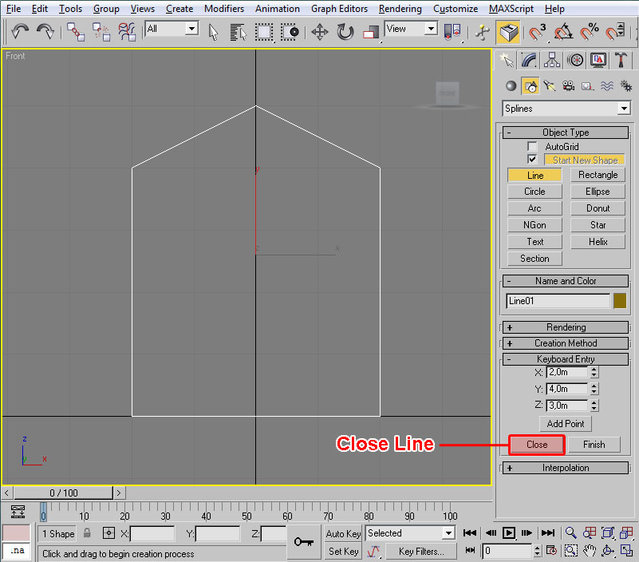
Task: Open the Graph Editors menu
Action: coord(338,8)
